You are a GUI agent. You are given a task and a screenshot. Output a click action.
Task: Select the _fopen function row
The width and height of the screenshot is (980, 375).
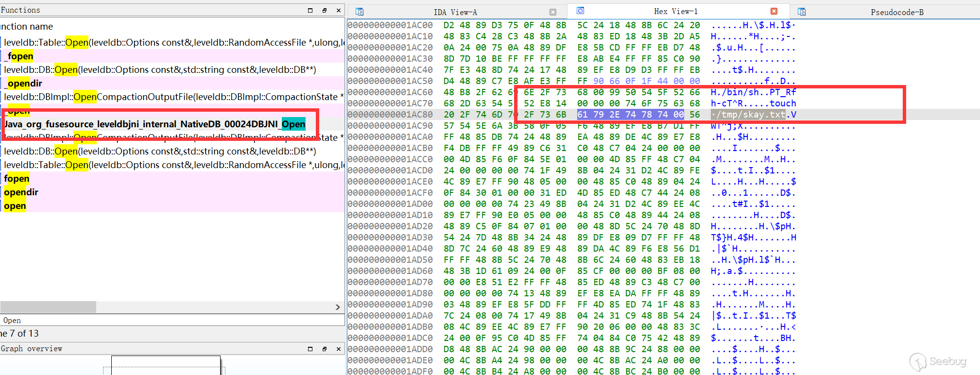point(172,56)
